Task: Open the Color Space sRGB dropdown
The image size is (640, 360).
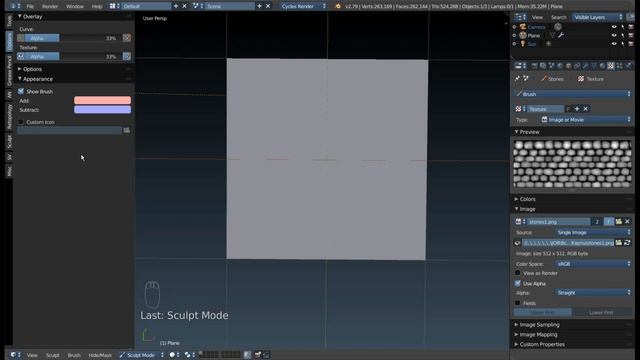Action: coord(593,264)
